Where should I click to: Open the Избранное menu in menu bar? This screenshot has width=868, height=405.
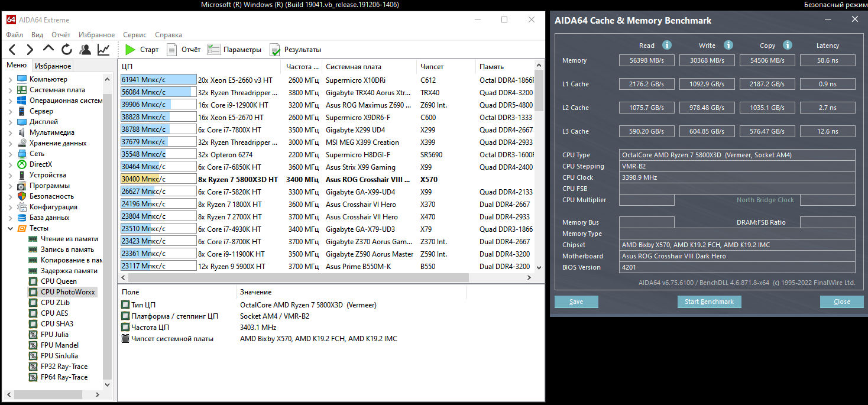click(x=96, y=35)
